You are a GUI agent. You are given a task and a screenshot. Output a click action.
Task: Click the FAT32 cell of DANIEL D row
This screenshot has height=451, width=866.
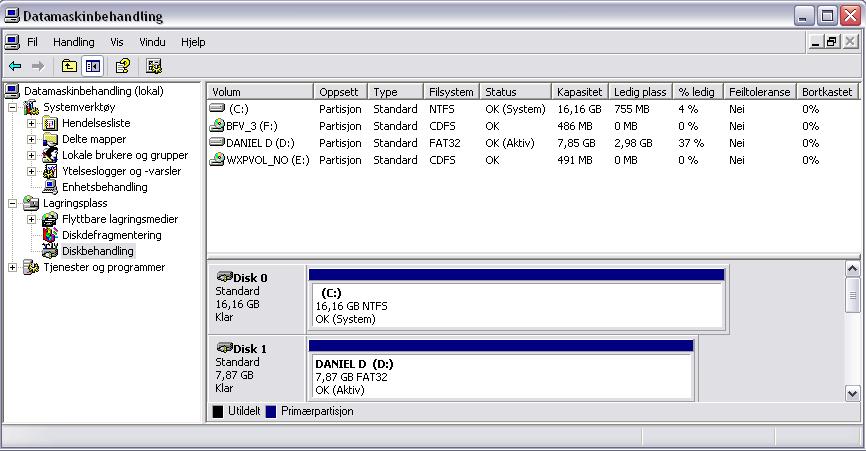pos(445,143)
